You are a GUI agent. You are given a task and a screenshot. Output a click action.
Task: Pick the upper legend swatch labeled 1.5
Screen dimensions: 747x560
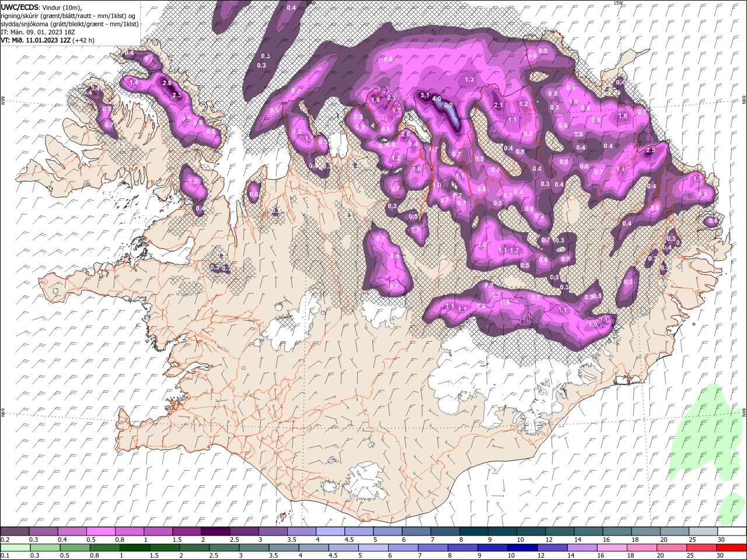[186, 531]
